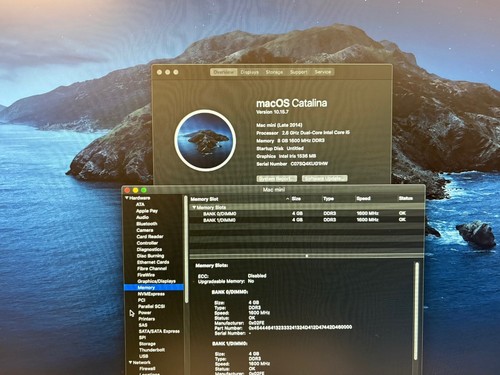Screen dimensions: 500x375
Task: Select SAS in the sidebar
Action: 143,325
